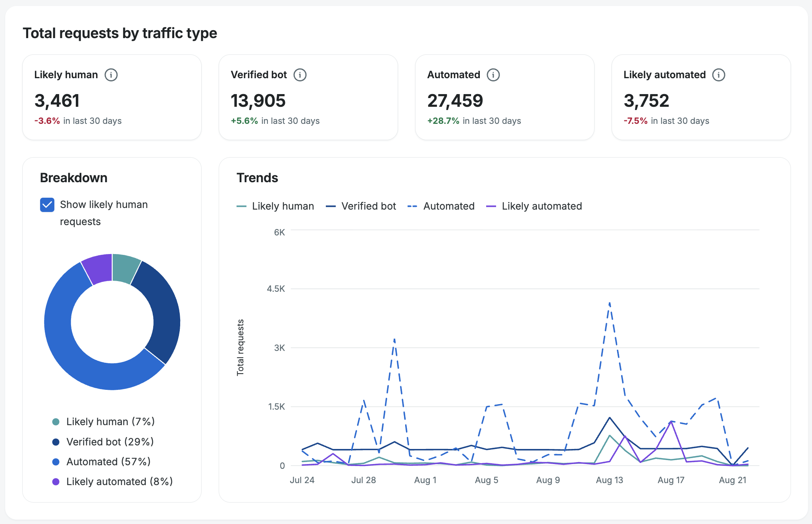Select the Verified bot (29%) legend entry
Screen dimensions: 812x524
tap(103, 442)
